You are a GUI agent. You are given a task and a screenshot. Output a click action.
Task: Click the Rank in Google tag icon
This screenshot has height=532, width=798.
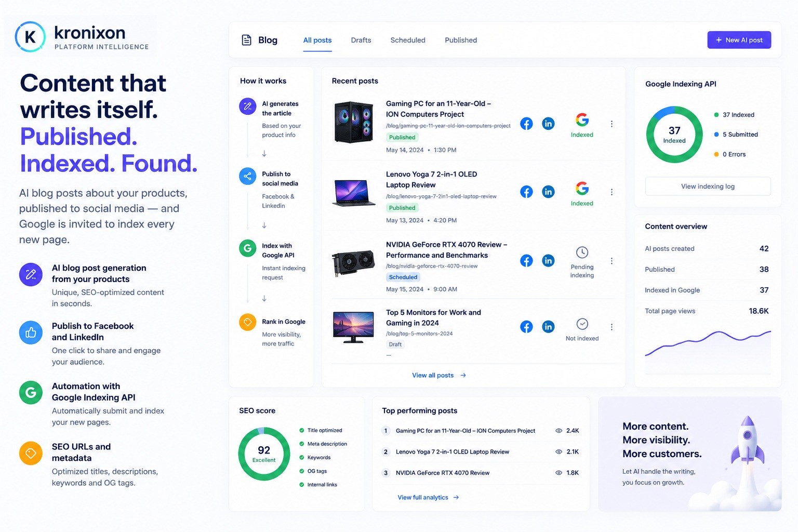[x=248, y=322]
